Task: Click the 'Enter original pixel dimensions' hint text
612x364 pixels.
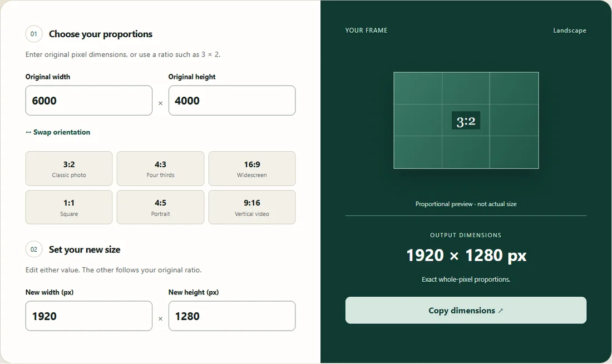Action: click(x=123, y=54)
